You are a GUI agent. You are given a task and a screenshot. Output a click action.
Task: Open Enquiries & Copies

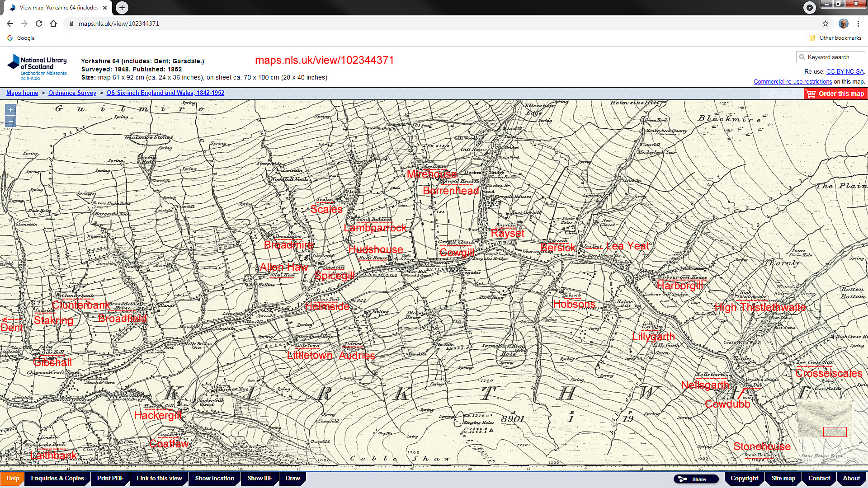57,479
